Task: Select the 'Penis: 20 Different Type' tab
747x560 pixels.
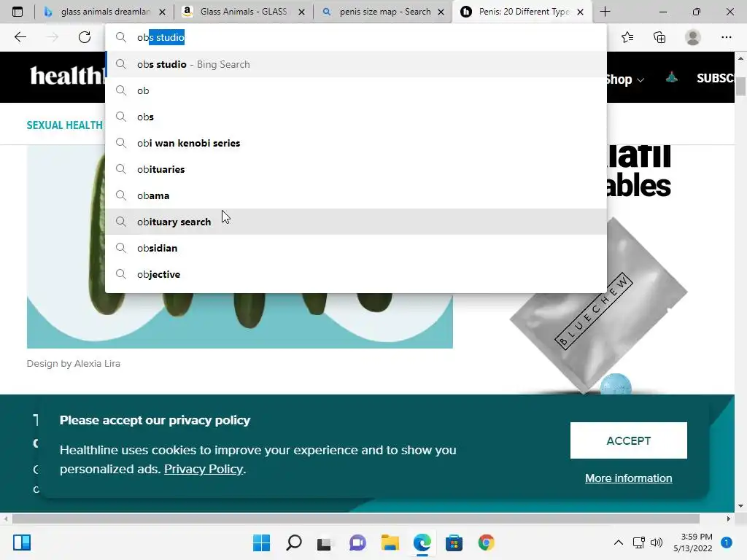Action: (x=523, y=12)
